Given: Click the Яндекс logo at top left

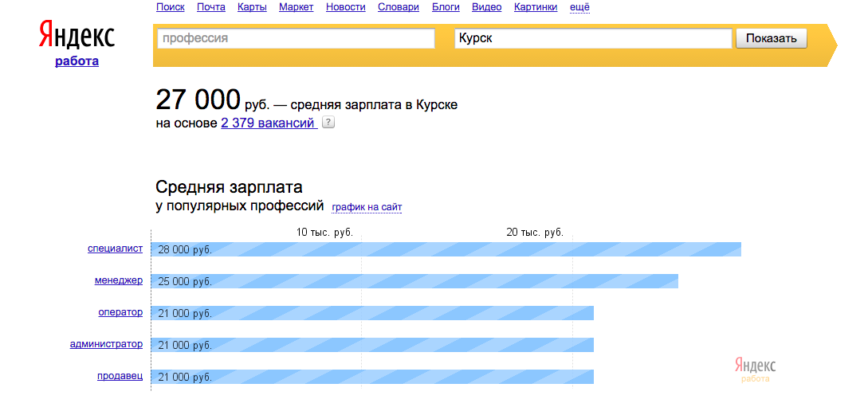Looking at the screenshot, I should (x=77, y=35).
